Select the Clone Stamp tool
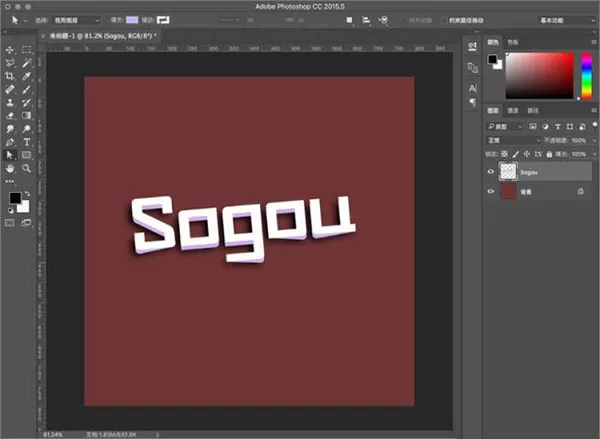Viewport: 600px width, 439px height. [10, 103]
